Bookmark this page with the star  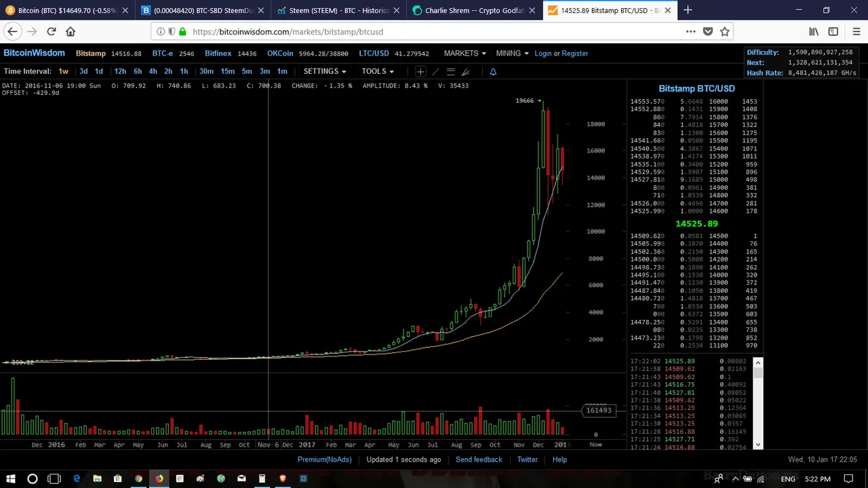click(x=725, y=31)
